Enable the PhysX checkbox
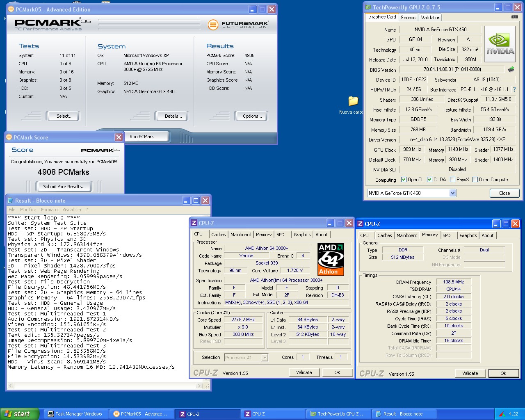Screen dimensions: 525x420 tap(453, 180)
